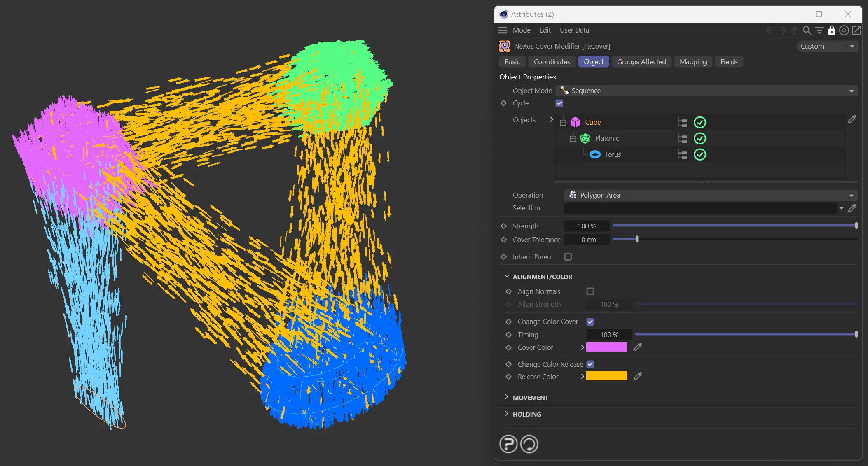Open the Operation Polygon Area dropdown

[710, 195]
